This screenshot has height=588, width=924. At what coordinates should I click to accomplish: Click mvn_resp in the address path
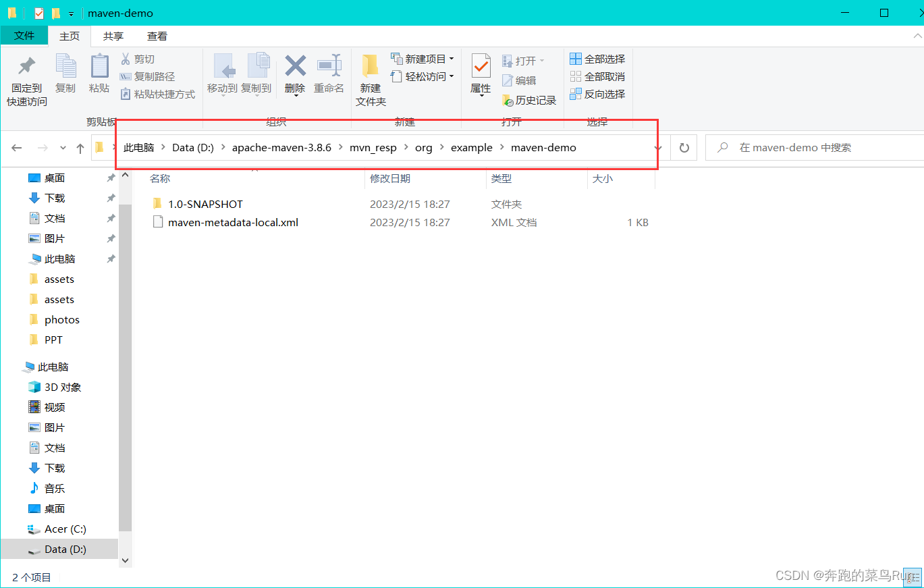point(373,148)
